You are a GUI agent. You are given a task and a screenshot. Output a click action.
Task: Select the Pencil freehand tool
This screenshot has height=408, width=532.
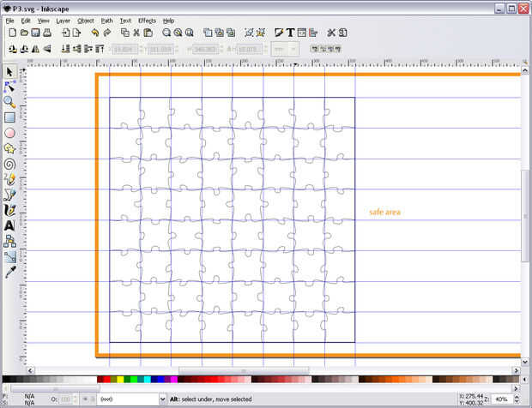tap(9, 180)
